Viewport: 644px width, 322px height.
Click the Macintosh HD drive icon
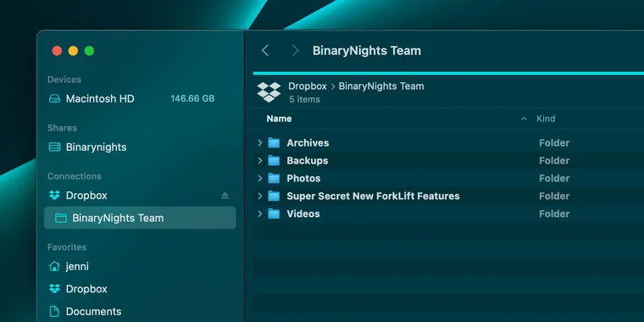(x=54, y=98)
